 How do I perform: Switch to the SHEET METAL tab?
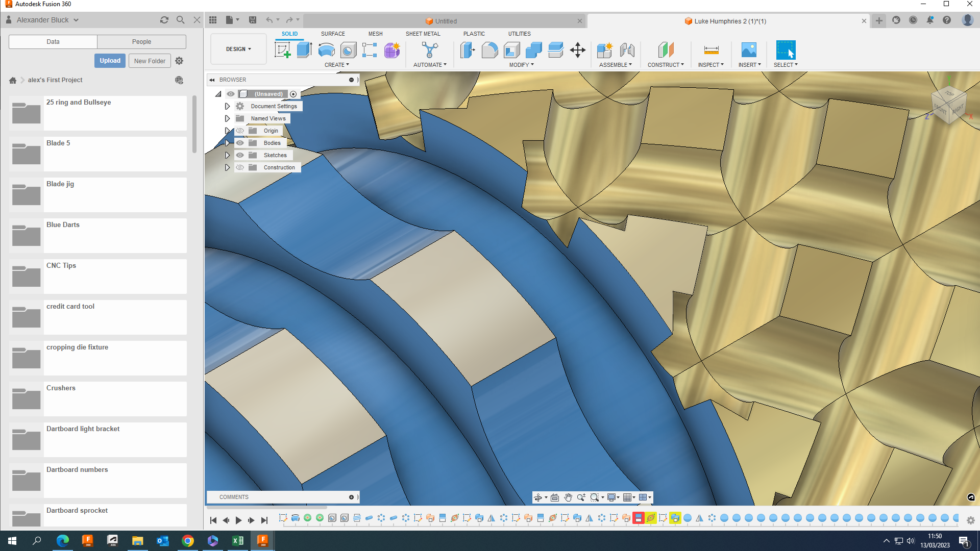point(423,34)
